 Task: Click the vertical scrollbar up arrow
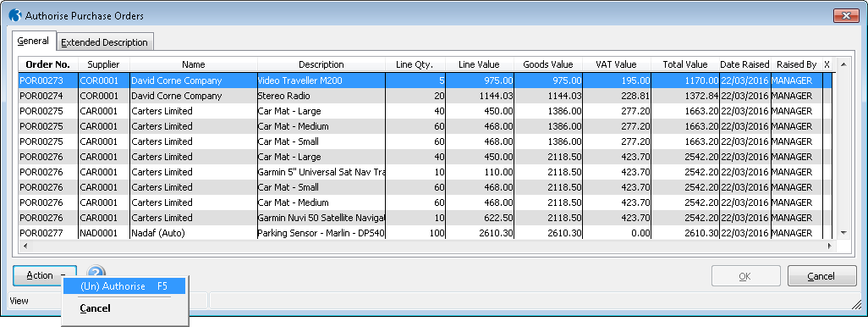843,64
